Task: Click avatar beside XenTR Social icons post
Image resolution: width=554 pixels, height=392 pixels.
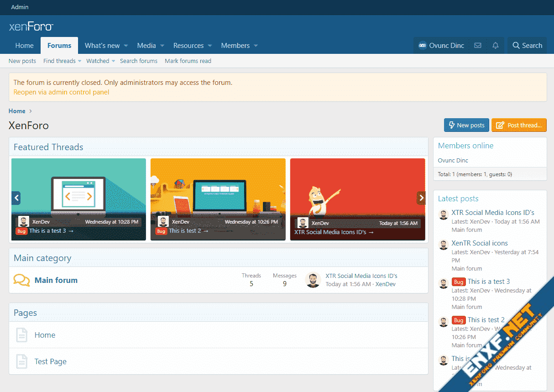Action: [444, 245]
